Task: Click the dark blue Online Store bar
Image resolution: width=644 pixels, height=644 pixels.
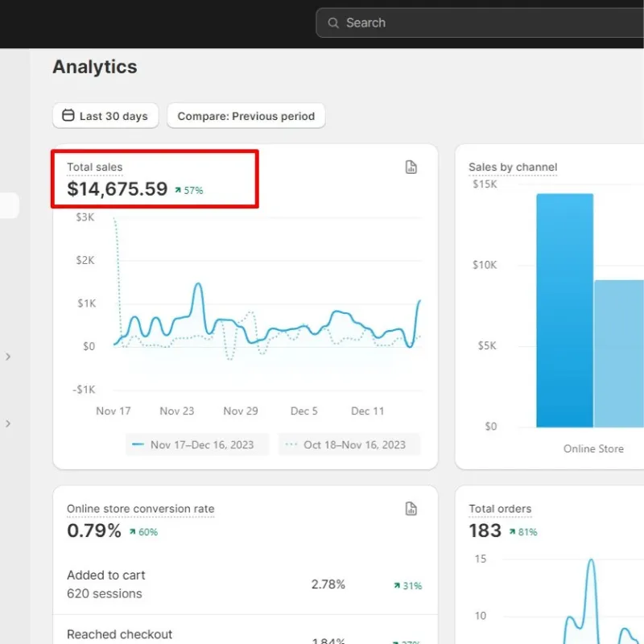Action: coord(565,311)
